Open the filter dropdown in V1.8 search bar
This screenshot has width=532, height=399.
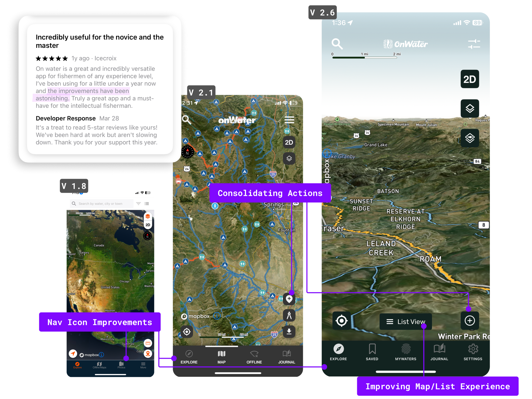coord(138,204)
